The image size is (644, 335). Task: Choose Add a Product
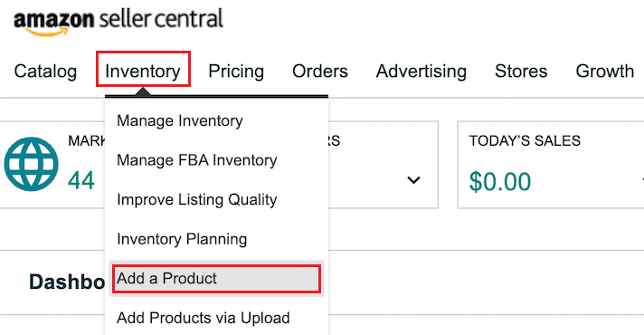pyautogui.click(x=216, y=279)
